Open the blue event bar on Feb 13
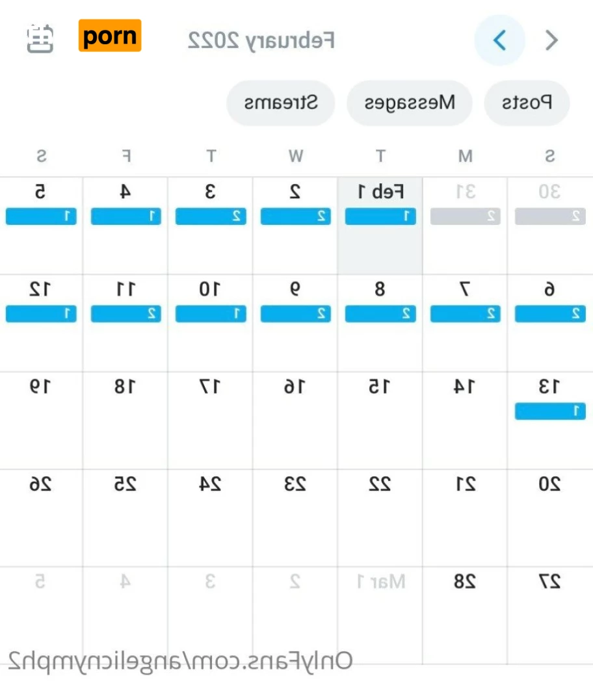The image size is (593, 700). [550, 411]
